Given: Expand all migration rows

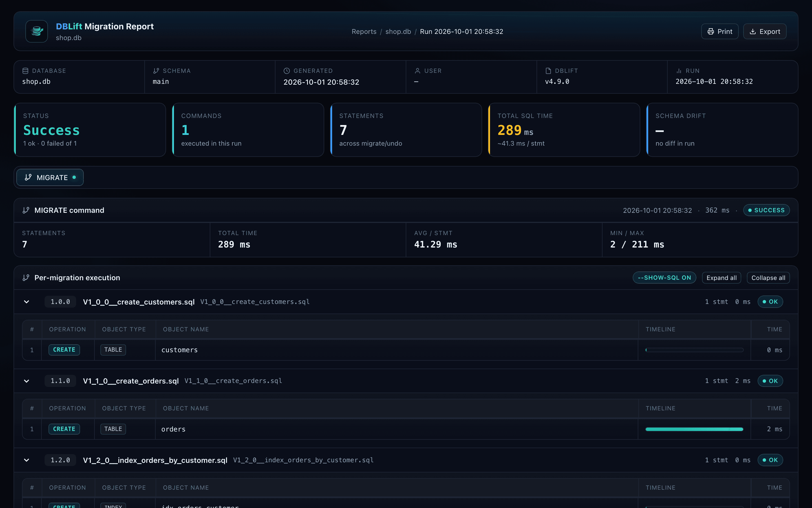Looking at the screenshot, I should tap(721, 278).
